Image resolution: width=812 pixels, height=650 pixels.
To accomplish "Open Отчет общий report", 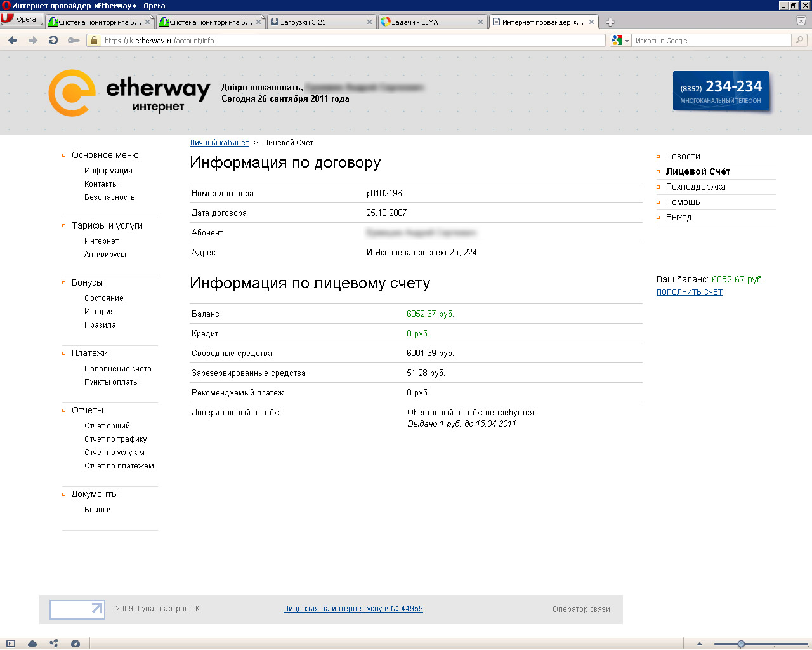I will click(107, 426).
